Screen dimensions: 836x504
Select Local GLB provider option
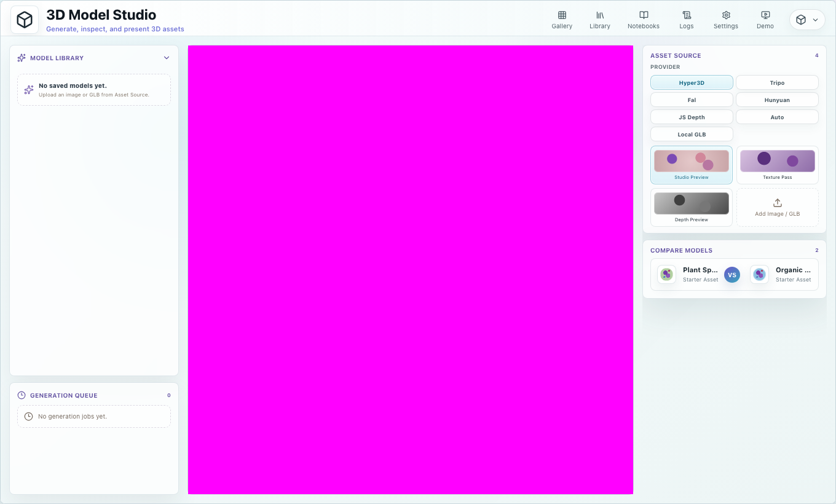click(692, 134)
